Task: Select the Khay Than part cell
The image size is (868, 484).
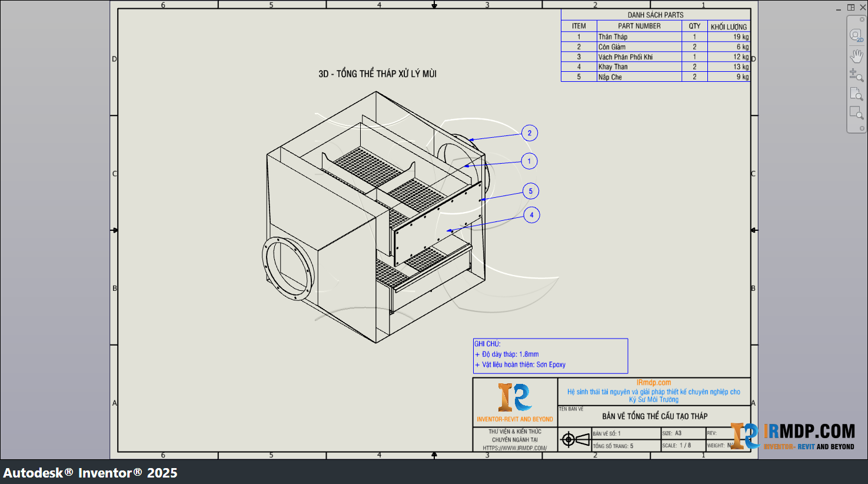Action: point(639,67)
